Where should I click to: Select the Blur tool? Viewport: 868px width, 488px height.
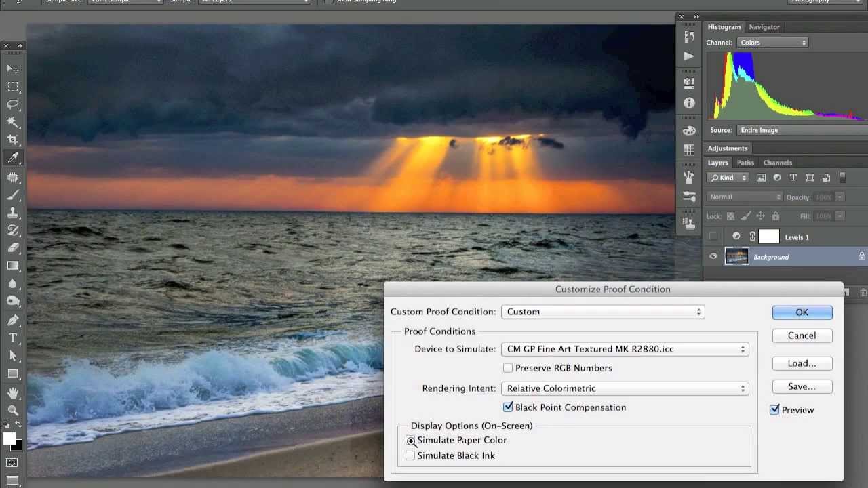pos(13,283)
